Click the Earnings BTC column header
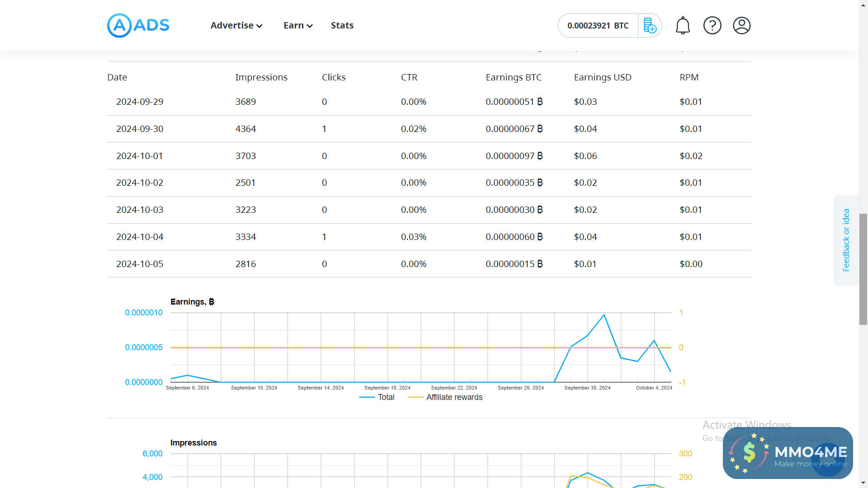 [x=514, y=77]
